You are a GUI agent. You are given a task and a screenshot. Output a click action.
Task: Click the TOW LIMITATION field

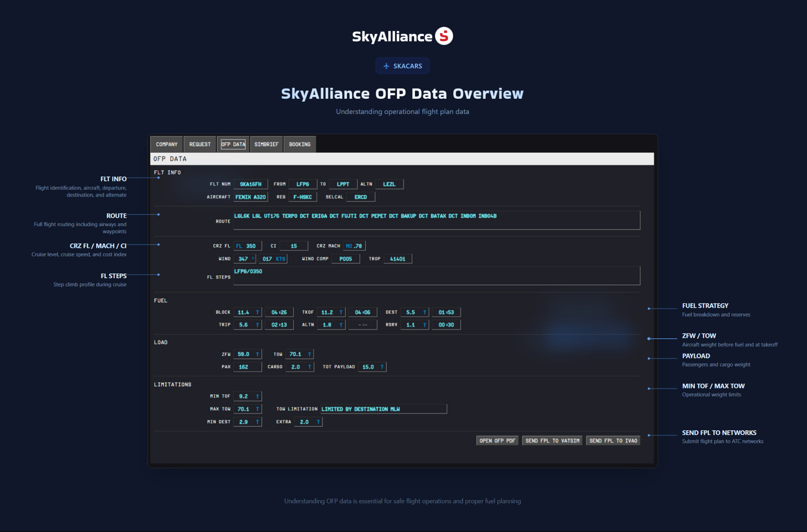point(383,408)
